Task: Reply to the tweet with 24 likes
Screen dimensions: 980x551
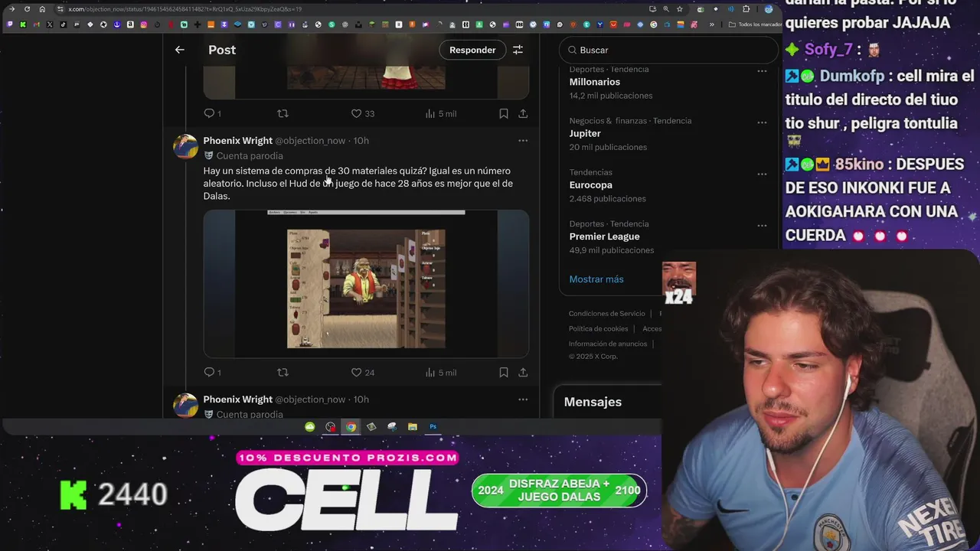Action: coord(209,372)
